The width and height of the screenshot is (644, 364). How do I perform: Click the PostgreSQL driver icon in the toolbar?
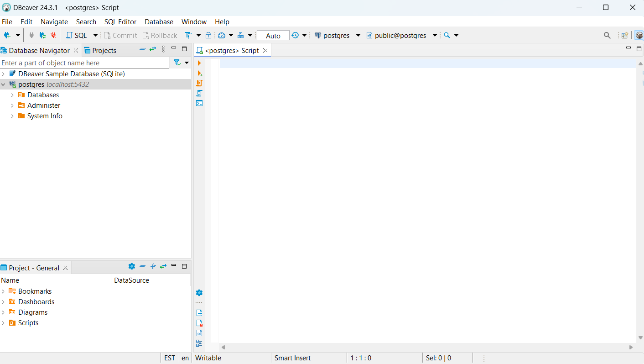(x=318, y=35)
